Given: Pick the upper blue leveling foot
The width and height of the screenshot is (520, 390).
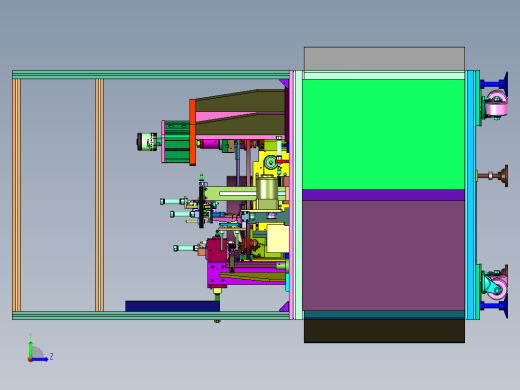Looking at the screenshot, I should (496, 83).
